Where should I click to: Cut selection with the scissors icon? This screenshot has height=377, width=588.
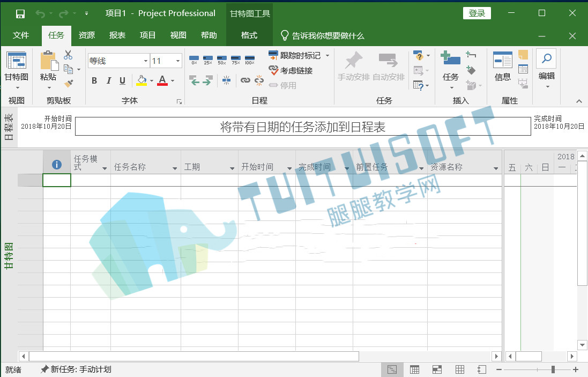[68, 55]
